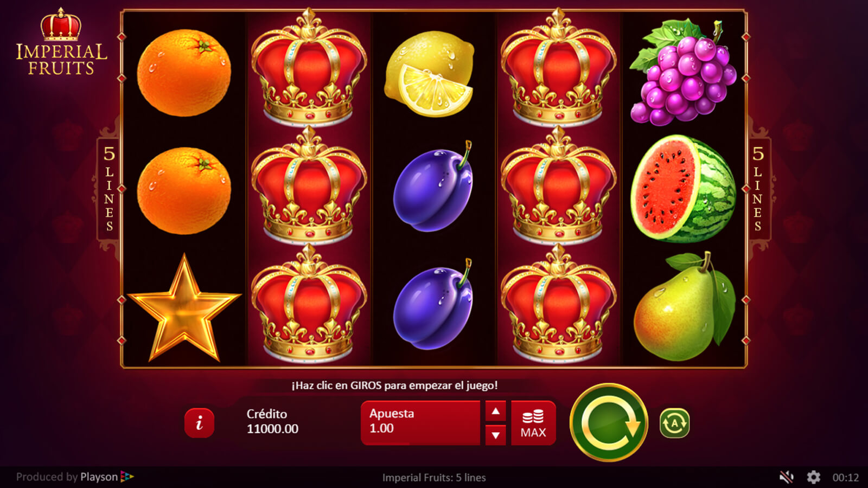Decrease bet with the down arrow
The height and width of the screenshot is (488, 868).
pyautogui.click(x=495, y=435)
